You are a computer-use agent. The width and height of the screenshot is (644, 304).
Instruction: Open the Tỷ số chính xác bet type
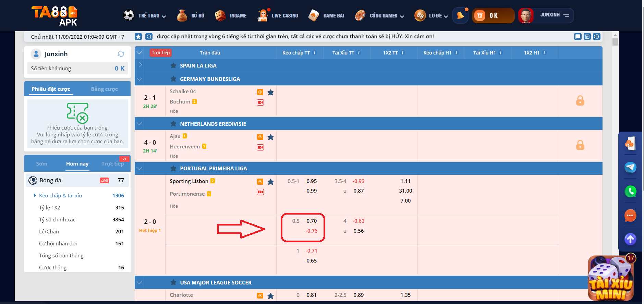pyautogui.click(x=57, y=220)
